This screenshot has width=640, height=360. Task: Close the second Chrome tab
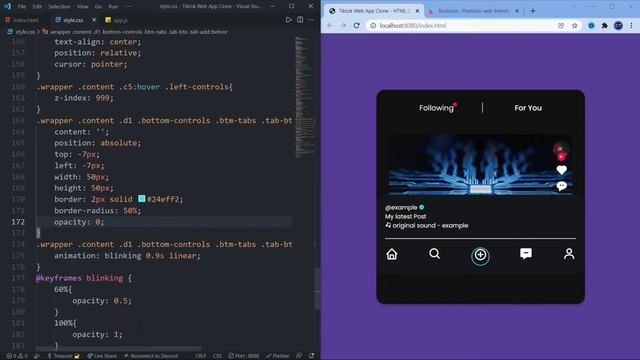(517, 11)
